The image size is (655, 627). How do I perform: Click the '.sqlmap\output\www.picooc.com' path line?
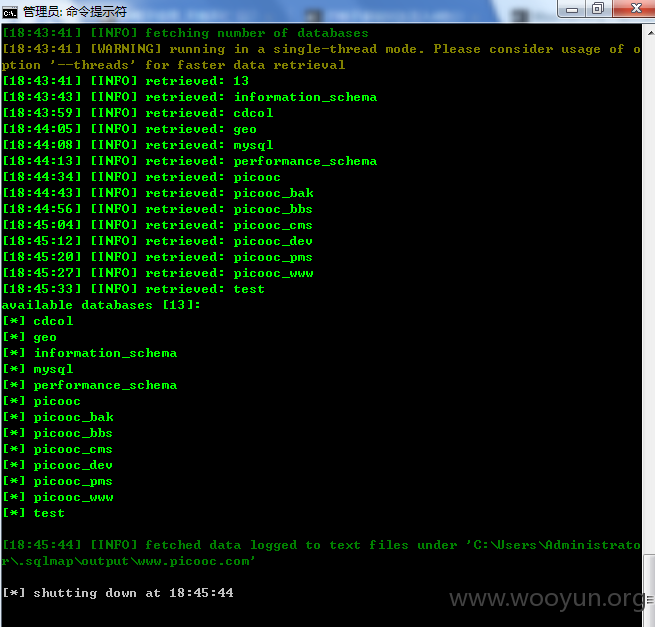tap(128, 561)
